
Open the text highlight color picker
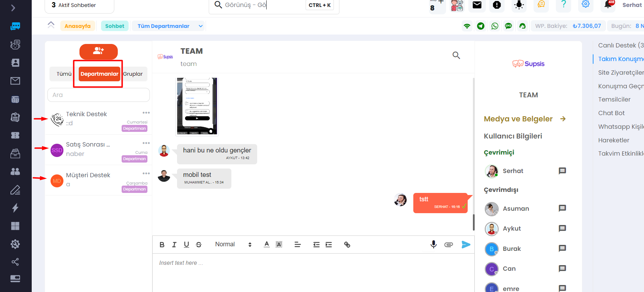[279, 245]
